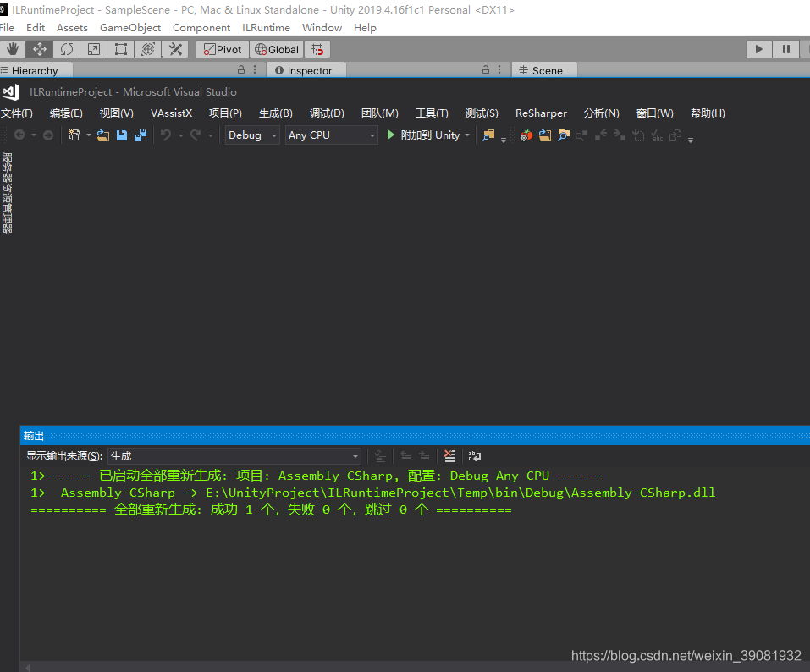This screenshot has height=672, width=810.
Task: Toggle Global/Local handle rotation
Action: coord(277,50)
